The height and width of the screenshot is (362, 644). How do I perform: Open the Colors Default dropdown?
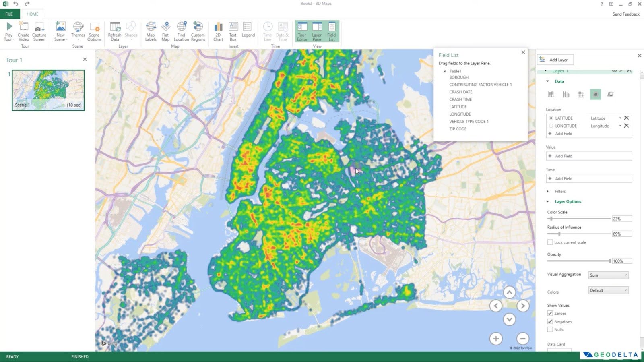(608, 290)
